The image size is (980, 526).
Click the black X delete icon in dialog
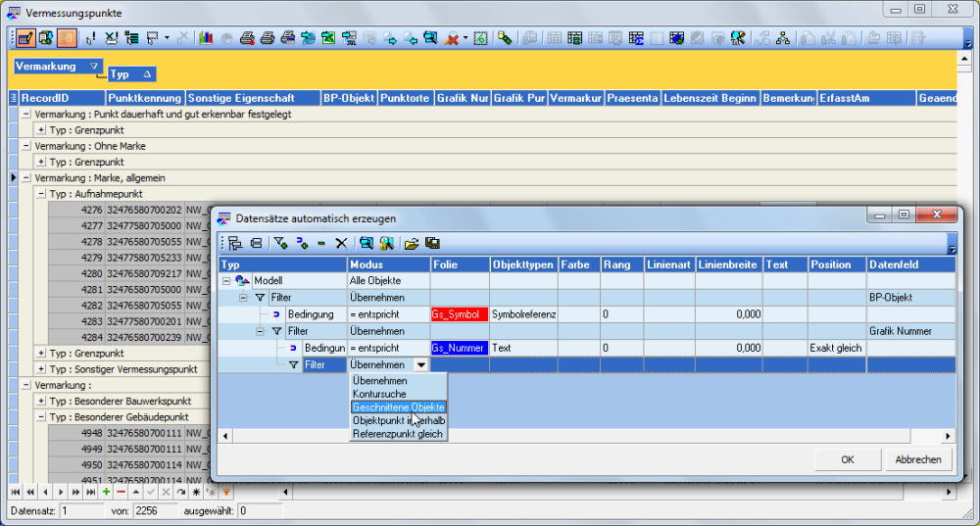(x=341, y=243)
